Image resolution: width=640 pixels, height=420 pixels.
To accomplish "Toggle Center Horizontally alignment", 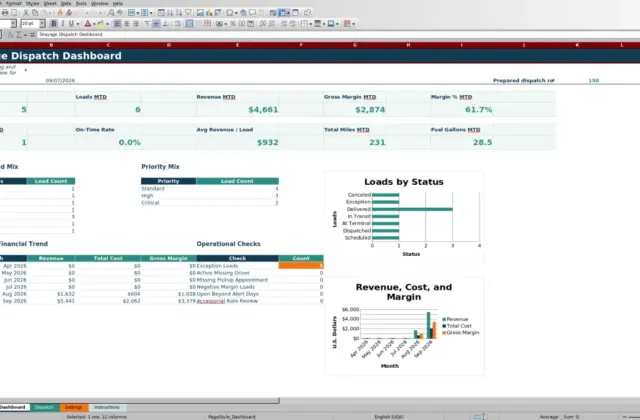I will click(127, 24).
